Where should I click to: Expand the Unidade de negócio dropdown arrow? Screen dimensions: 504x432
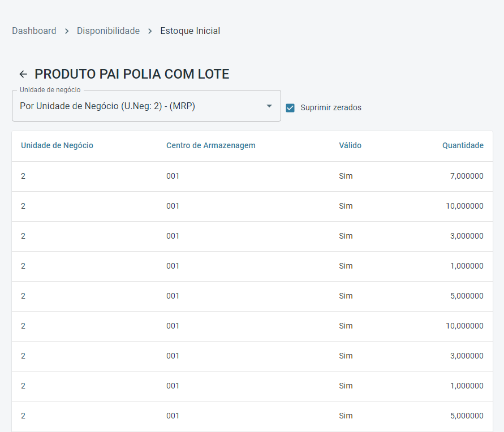point(269,106)
